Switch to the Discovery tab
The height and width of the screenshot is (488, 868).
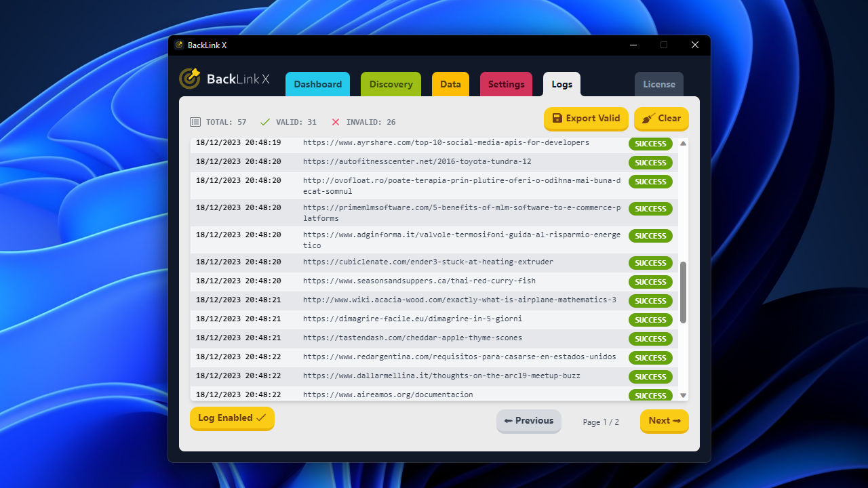pyautogui.click(x=391, y=85)
